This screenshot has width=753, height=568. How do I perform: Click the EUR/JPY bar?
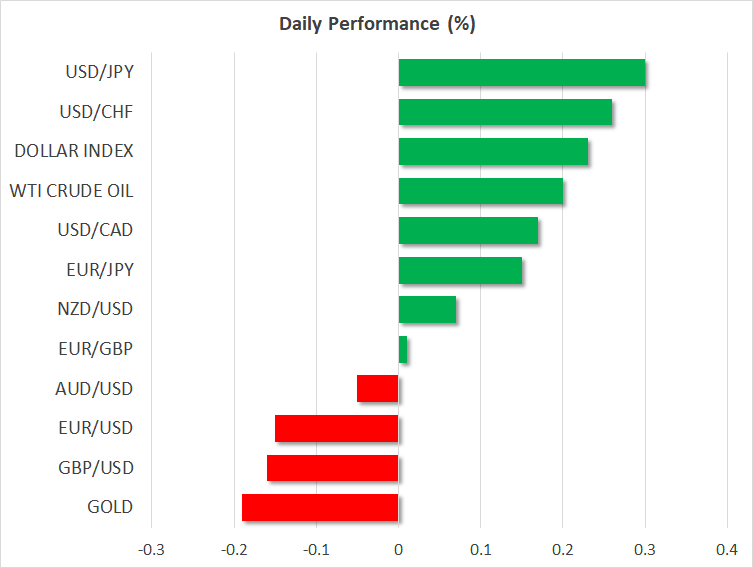pyautogui.click(x=460, y=270)
